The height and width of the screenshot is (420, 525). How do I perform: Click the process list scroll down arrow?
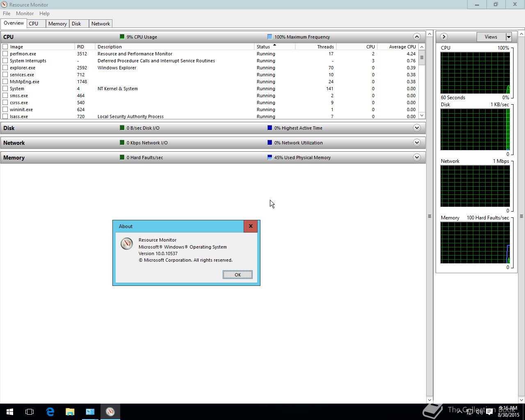422,116
